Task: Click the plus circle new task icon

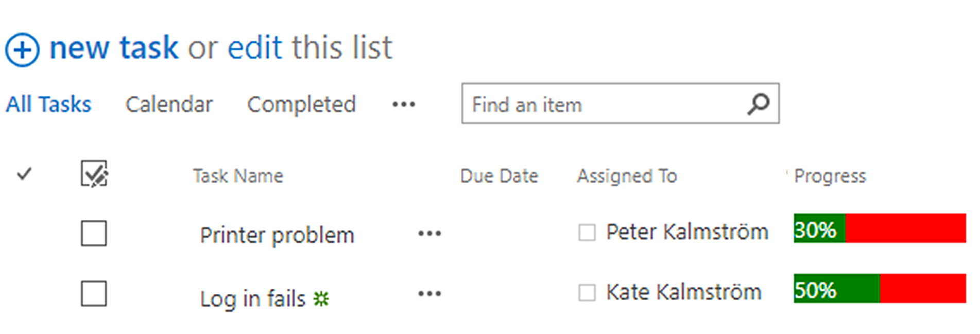Action: [x=22, y=50]
